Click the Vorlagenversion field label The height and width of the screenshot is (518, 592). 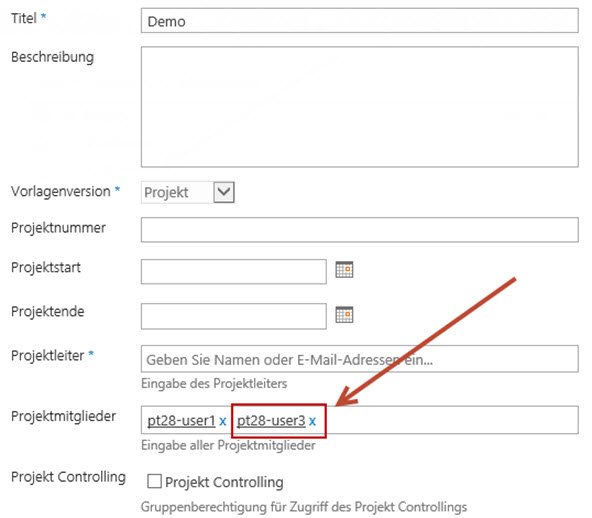coord(60,191)
